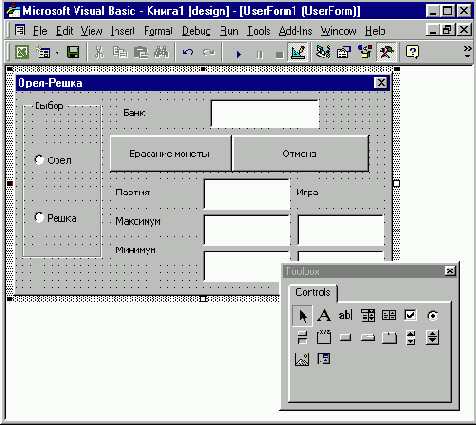Click the Run Sub/UserForm play icon
The image size is (476, 425).
tap(239, 54)
